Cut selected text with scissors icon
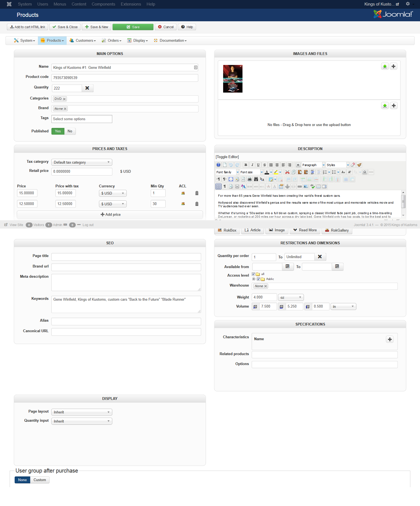 point(287,172)
